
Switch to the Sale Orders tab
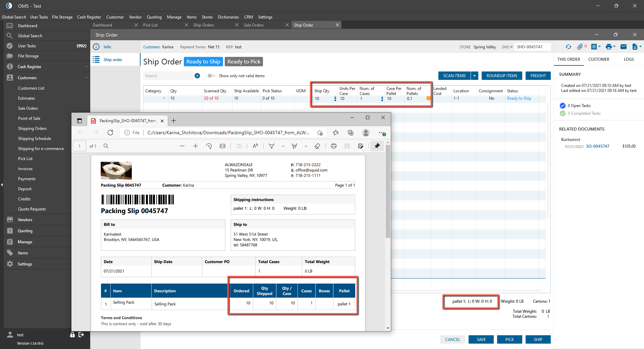[254, 25]
